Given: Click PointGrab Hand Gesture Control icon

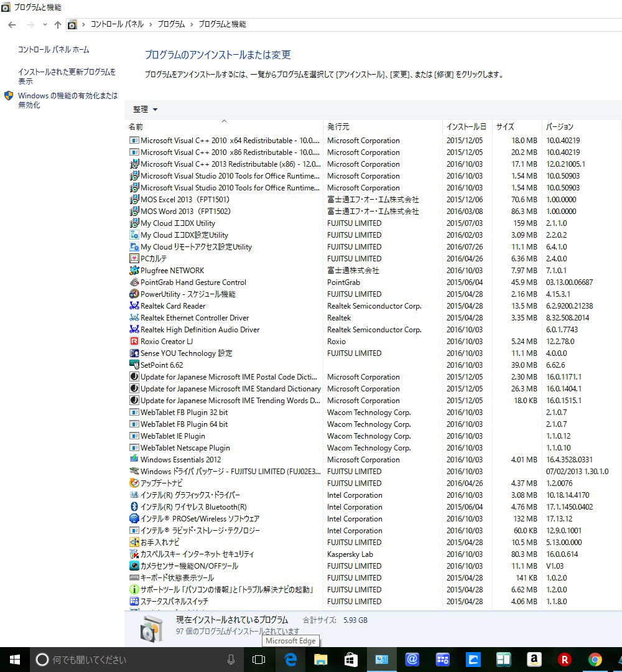Looking at the screenshot, I should coord(134,282).
